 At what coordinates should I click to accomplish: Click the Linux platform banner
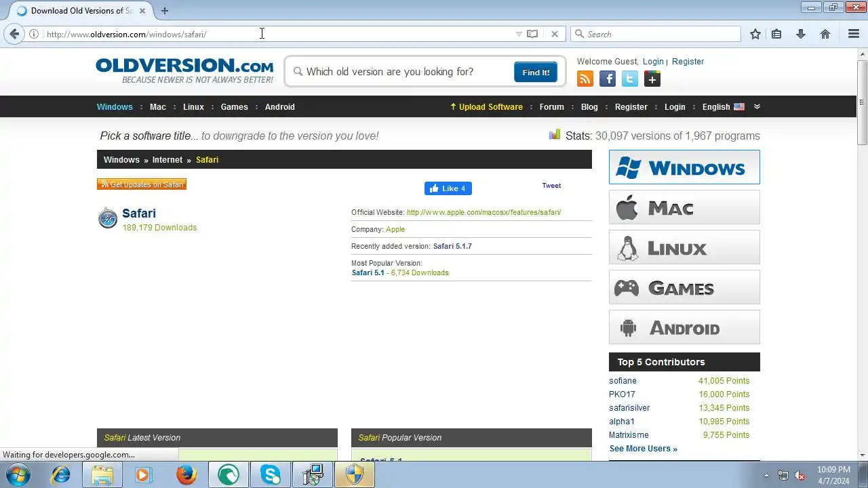684,247
